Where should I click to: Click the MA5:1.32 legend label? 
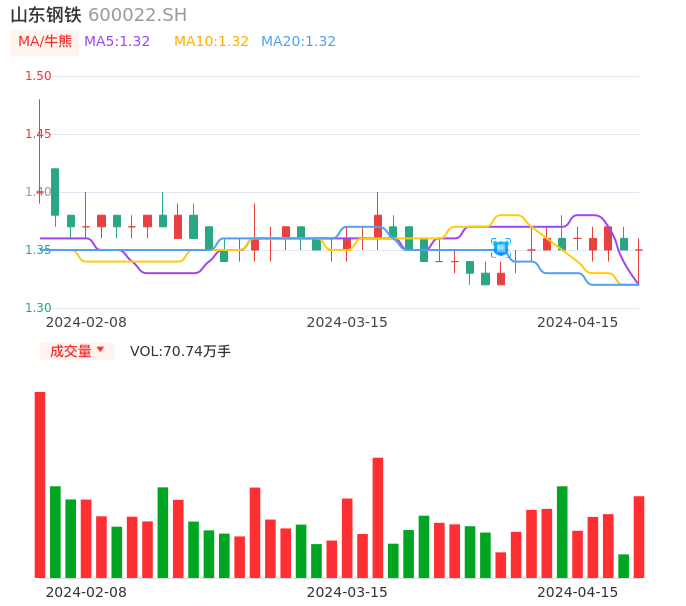tap(117, 42)
